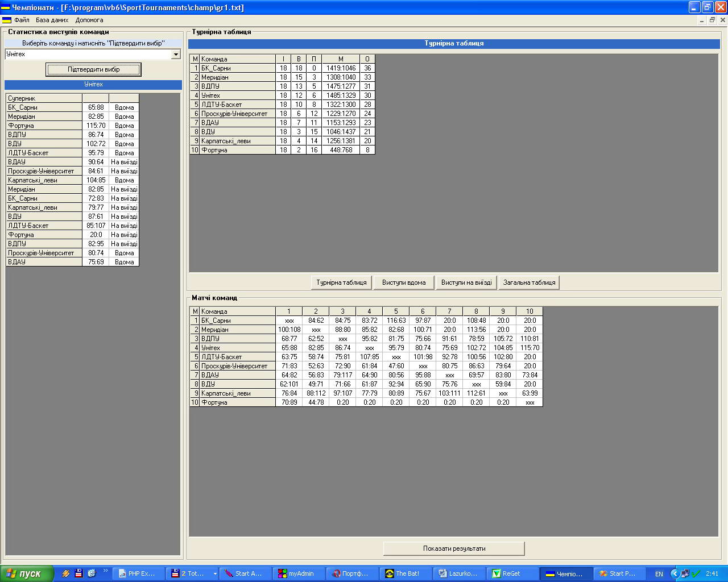The height and width of the screenshot is (582, 728).
Task: Open the Windows пуск start button
Action: point(27,573)
